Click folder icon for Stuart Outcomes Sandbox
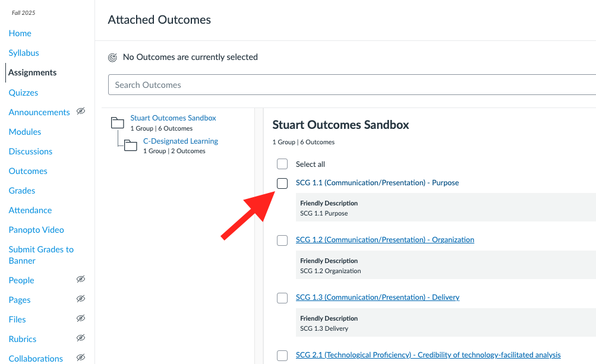The image size is (596, 364). [x=117, y=122]
